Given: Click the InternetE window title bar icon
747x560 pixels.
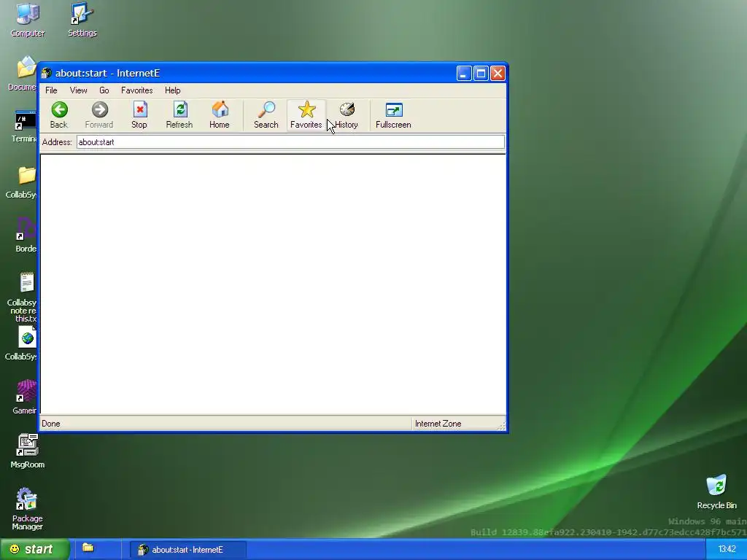Looking at the screenshot, I should 46,73.
